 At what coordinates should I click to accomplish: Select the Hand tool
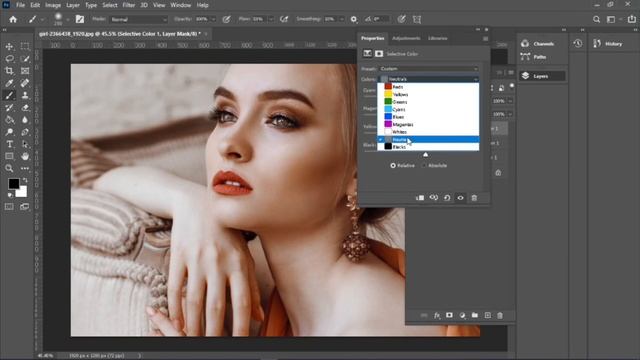coord(25,156)
